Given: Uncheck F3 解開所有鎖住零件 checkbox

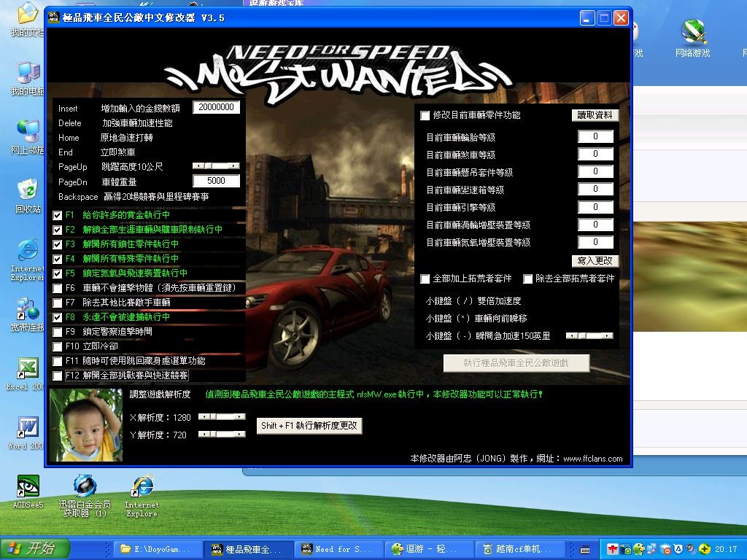Looking at the screenshot, I should 57,245.
